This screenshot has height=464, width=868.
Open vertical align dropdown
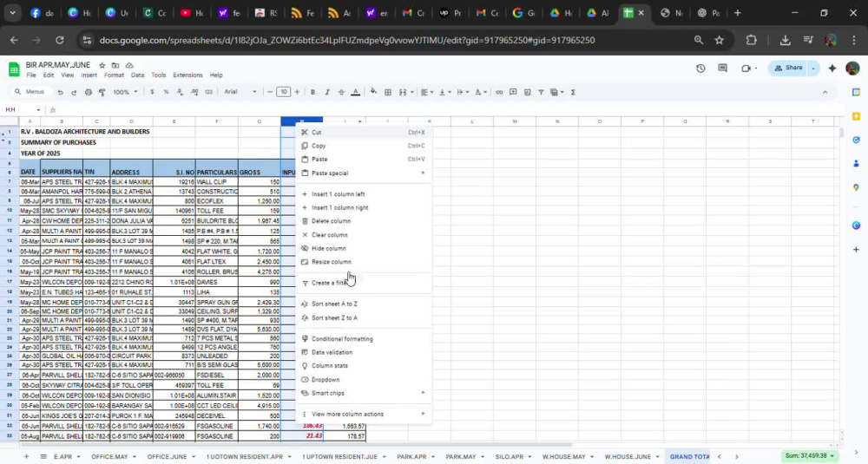click(x=444, y=92)
